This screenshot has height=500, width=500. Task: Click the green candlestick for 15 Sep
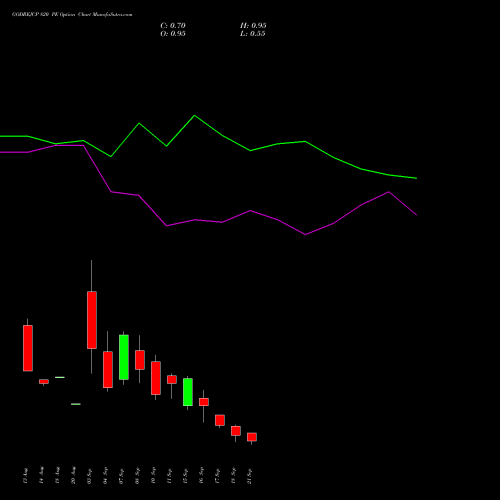click(x=188, y=392)
